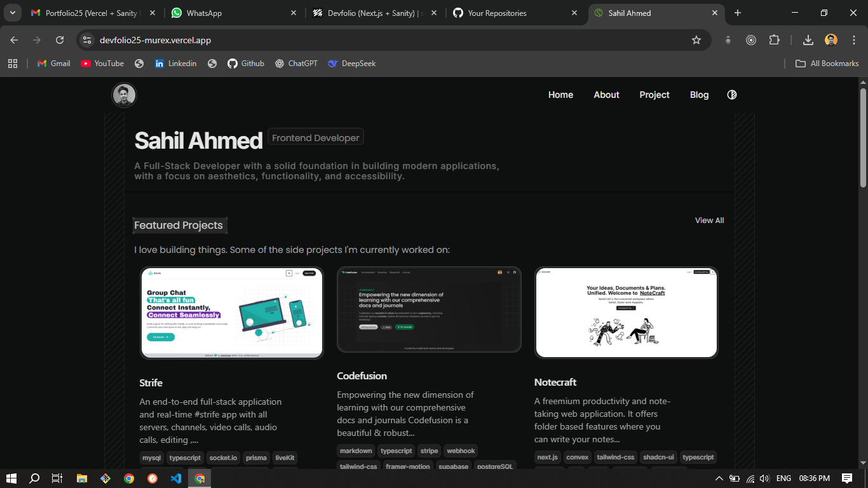Toggle the site's dark/light theme icon
868x488 pixels.
coord(732,95)
